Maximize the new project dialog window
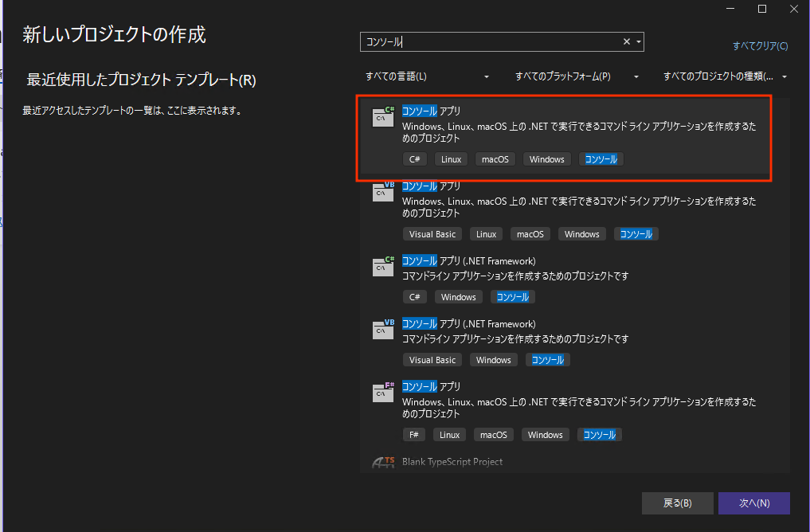This screenshot has width=810, height=532. tap(761, 9)
